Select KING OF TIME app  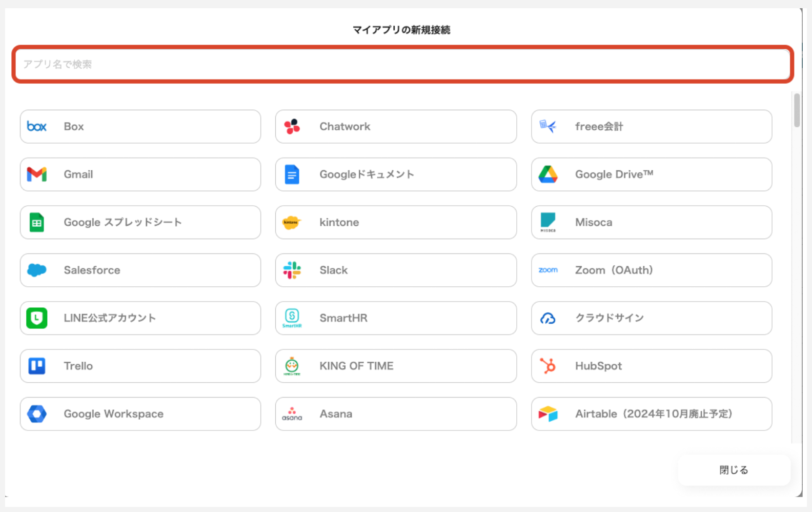(x=395, y=366)
